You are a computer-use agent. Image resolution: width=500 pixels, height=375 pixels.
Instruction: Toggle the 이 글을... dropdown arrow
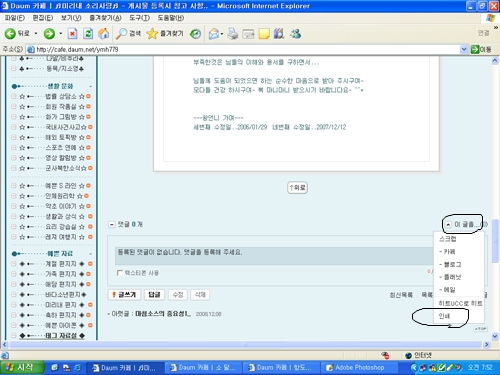click(x=448, y=225)
